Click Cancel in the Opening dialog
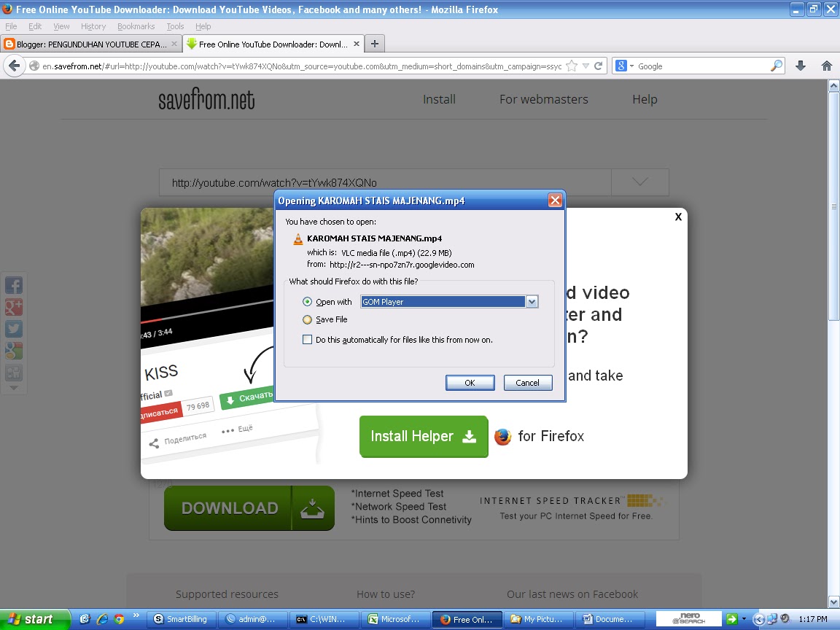This screenshot has width=840, height=630. click(528, 383)
